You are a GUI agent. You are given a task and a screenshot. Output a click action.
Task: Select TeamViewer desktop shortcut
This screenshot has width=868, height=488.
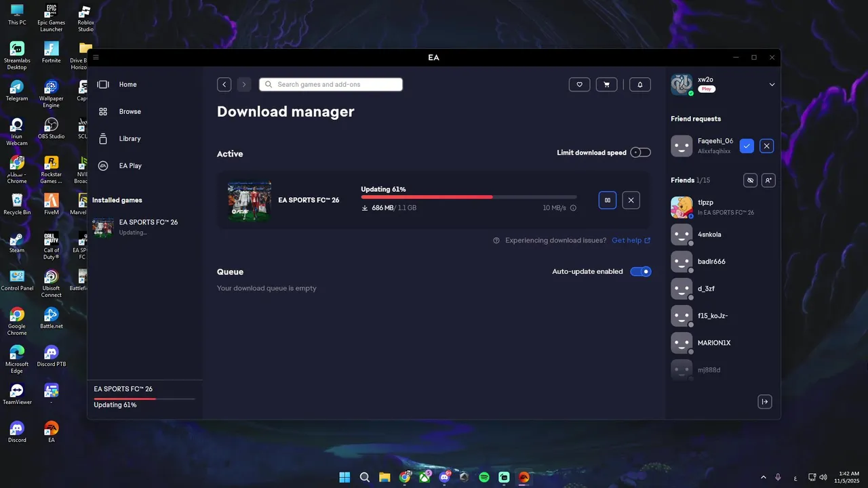(x=17, y=394)
